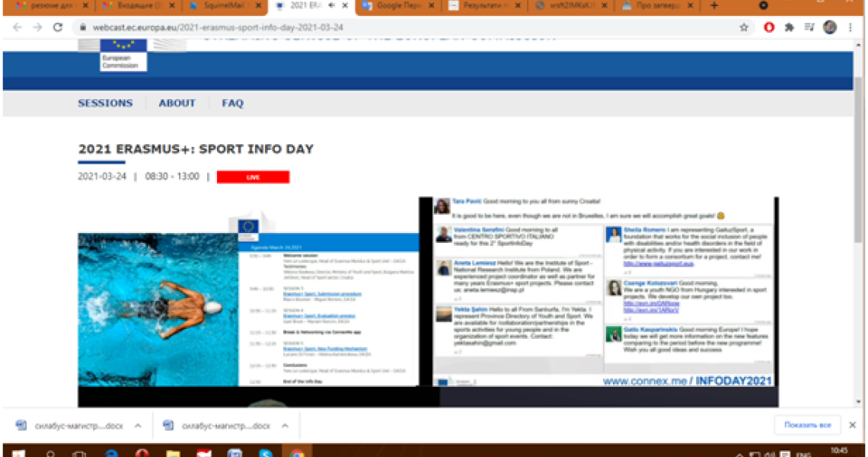This screenshot has height=457, width=868.
Task: Open the Chrome profile avatar
Action: tap(829, 27)
